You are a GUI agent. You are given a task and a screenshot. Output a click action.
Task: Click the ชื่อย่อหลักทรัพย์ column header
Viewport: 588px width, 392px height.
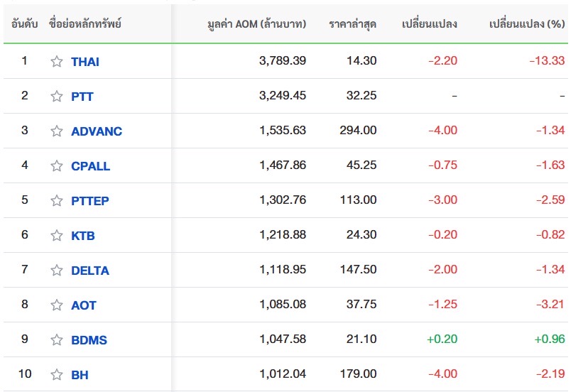tap(85, 24)
